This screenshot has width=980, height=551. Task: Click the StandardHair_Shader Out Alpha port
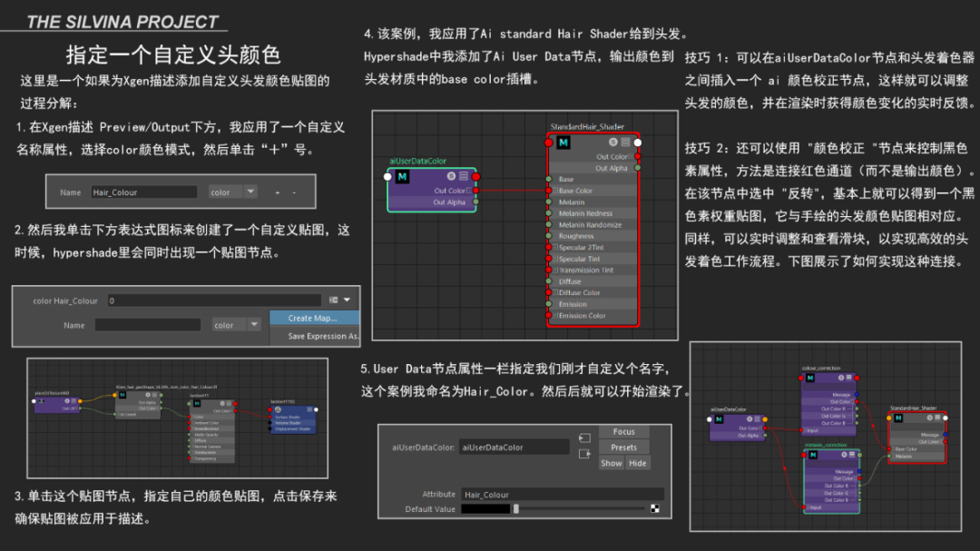click(x=638, y=168)
